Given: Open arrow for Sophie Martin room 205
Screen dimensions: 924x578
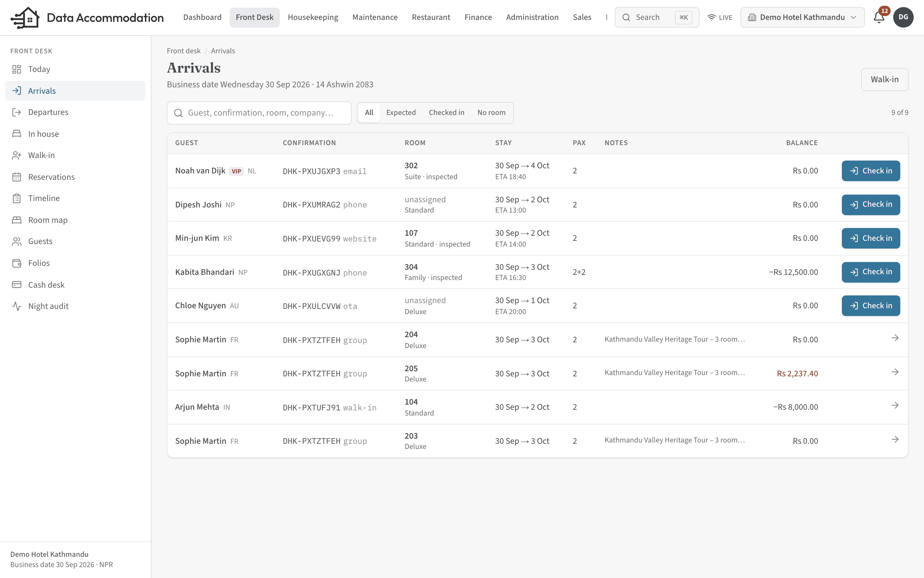Looking at the screenshot, I should click(x=895, y=372).
